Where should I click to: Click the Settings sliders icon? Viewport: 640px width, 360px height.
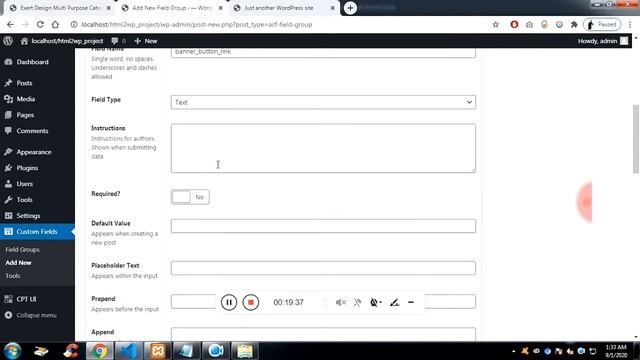8,216
